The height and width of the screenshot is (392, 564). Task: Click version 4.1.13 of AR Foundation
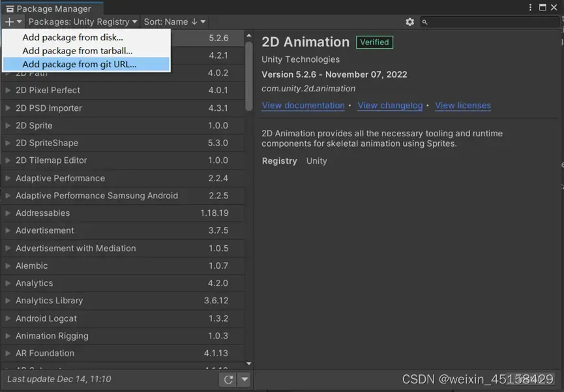click(x=216, y=353)
